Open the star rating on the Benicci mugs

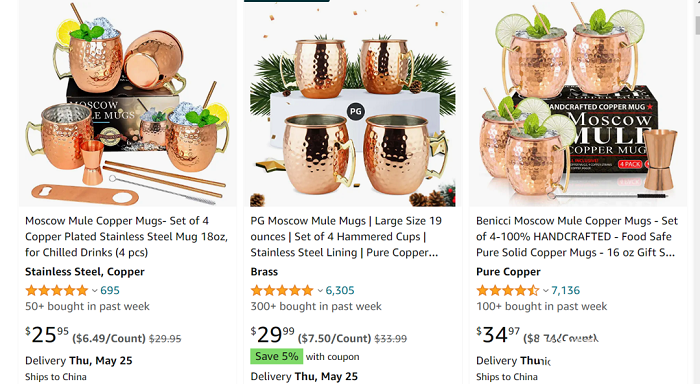508,291
